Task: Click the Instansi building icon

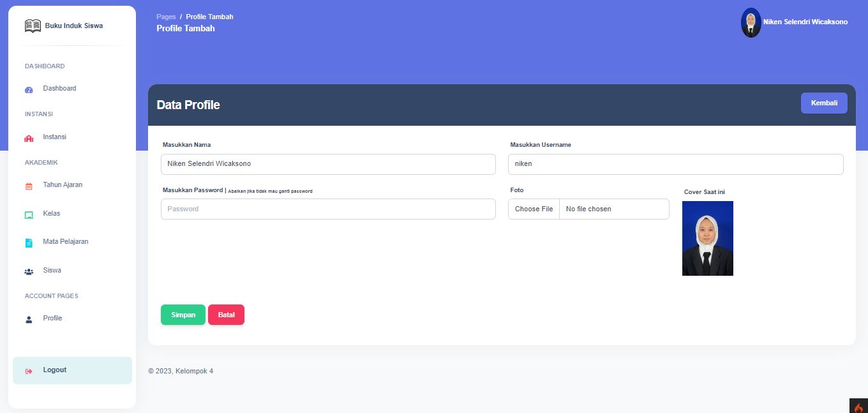Action: pos(29,139)
